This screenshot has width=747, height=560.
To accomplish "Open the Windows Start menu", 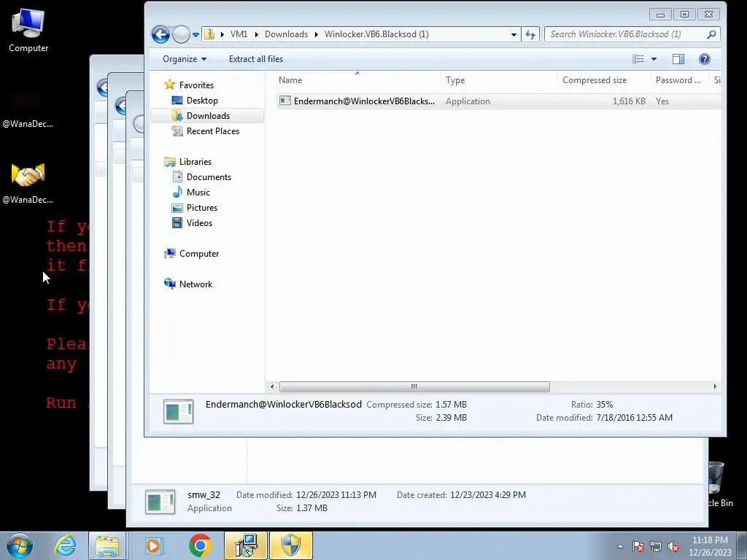I will pyautogui.click(x=20, y=545).
